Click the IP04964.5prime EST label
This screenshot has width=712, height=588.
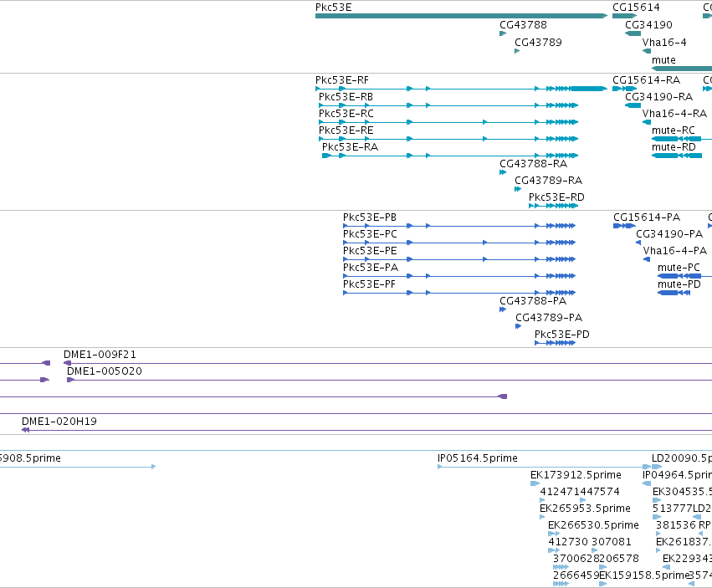tap(677, 475)
